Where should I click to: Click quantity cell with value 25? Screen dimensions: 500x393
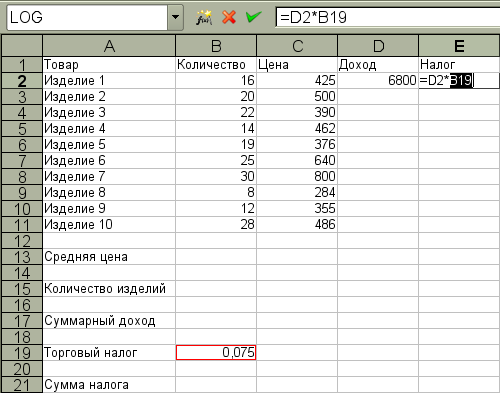pyautogui.click(x=216, y=161)
